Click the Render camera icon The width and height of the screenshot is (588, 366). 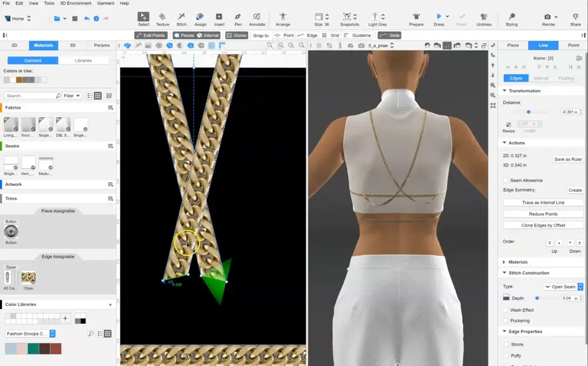click(x=547, y=18)
